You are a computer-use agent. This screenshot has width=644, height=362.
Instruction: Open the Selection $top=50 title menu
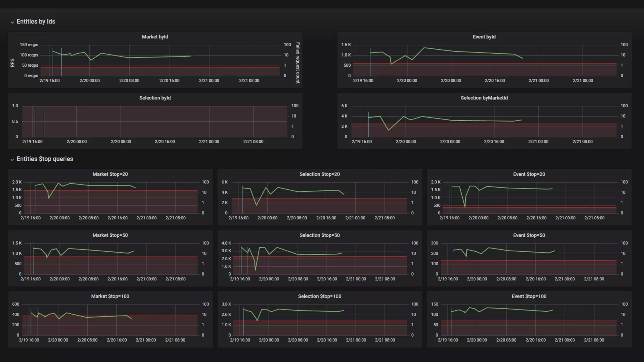tap(319, 235)
